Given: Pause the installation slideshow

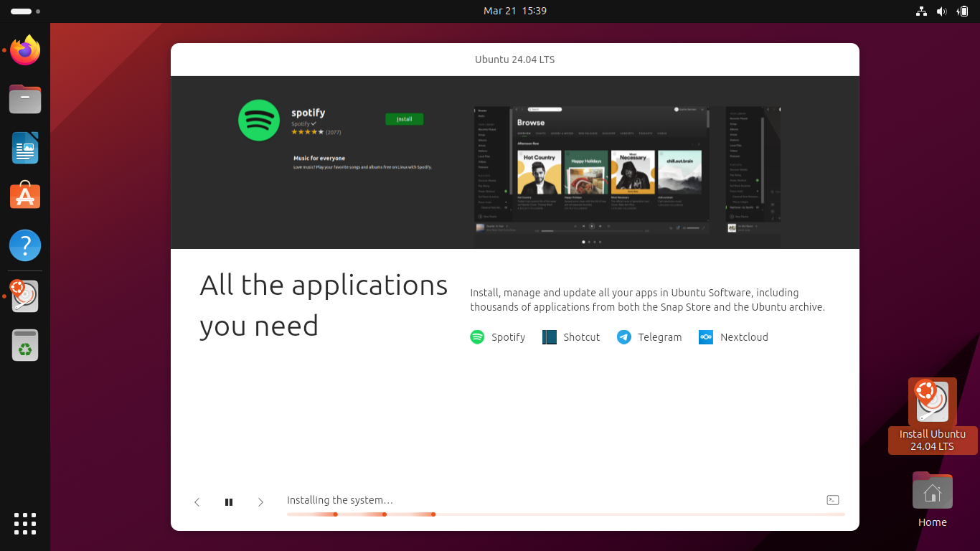Looking at the screenshot, I should click(229, 501).
